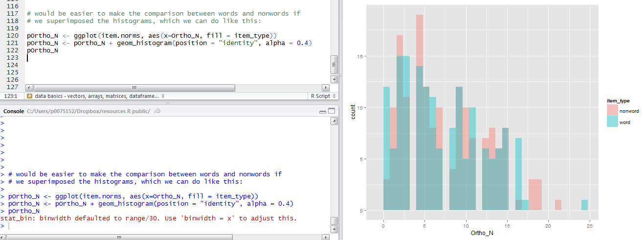Image resolution: width=644 pixels, height=240 pixels.
Task: Minimize the Console pane
Action: point(323,112)
